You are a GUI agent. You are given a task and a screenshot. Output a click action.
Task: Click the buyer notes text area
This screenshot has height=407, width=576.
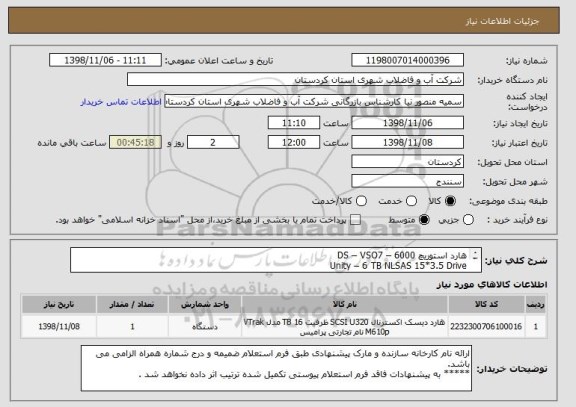coord(276,368)
